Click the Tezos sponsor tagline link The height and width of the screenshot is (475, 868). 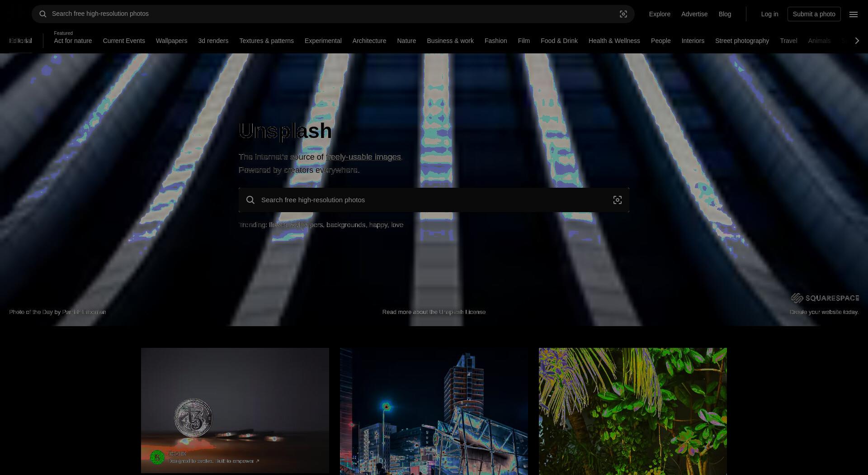tap(213, 461)
